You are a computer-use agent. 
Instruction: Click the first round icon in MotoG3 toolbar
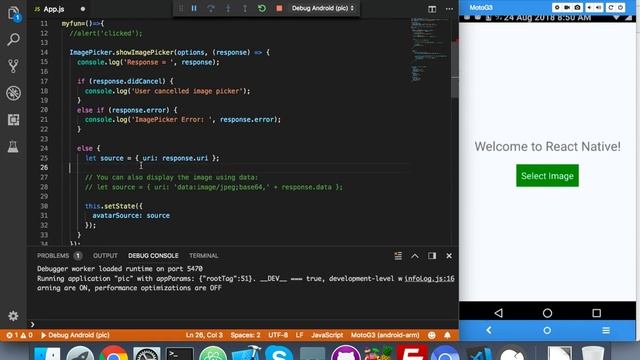557,7
